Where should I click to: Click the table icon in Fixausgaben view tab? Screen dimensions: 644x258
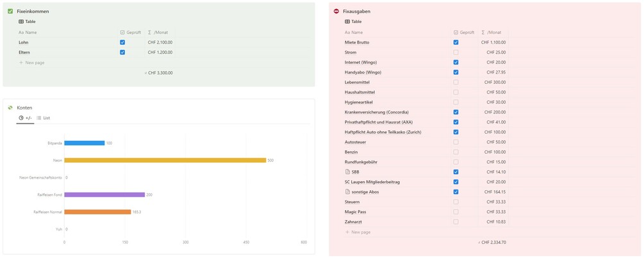click(x=347, y=22)
